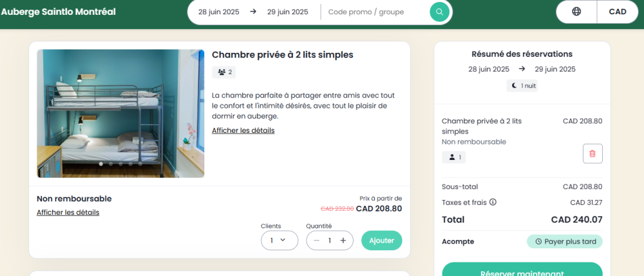This screenshot has width=644, height=276.
Task: Increase quantity with plus icon
Action: coord(343,241)
